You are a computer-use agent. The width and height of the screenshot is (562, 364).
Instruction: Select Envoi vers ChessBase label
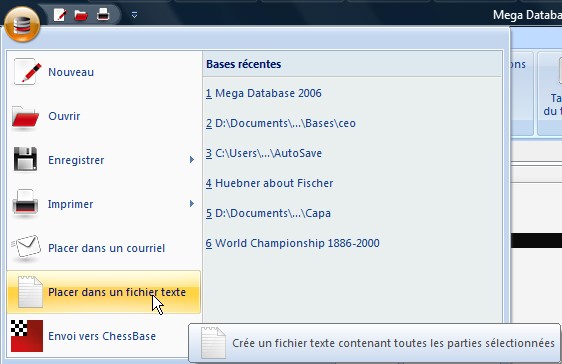click(102, 336)
